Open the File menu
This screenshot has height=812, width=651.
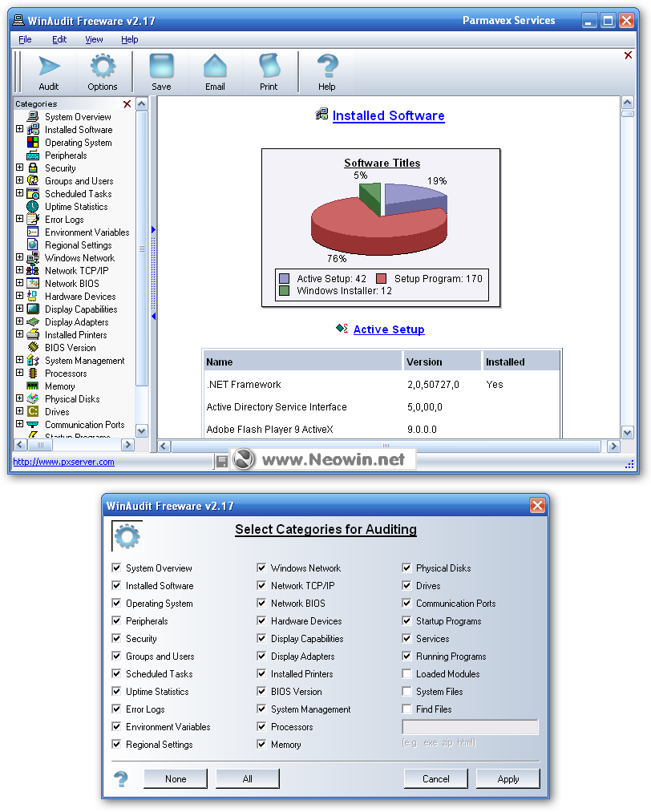(x=25, y=39)
